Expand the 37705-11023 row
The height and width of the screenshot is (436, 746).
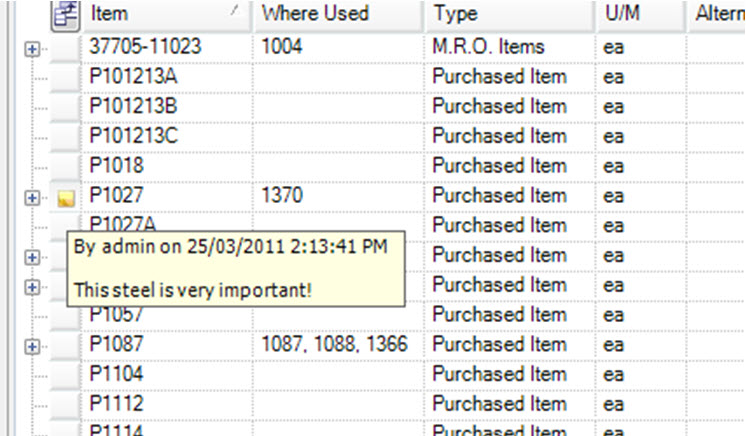(x=32, y=48)
